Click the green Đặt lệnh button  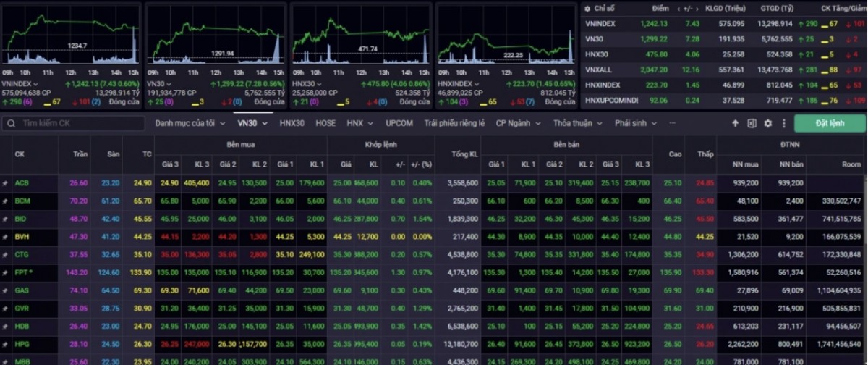point(829,124)
